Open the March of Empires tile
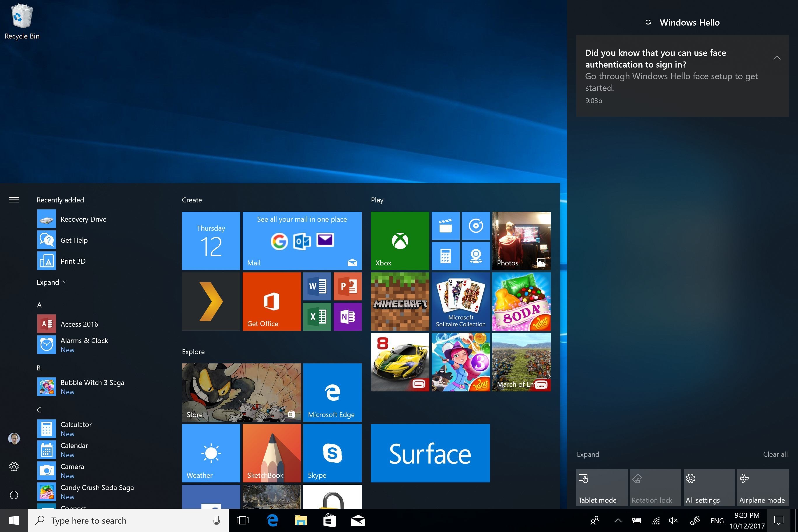Image resolution: width=798 pixels, height=532 pixels. (521, 362)
